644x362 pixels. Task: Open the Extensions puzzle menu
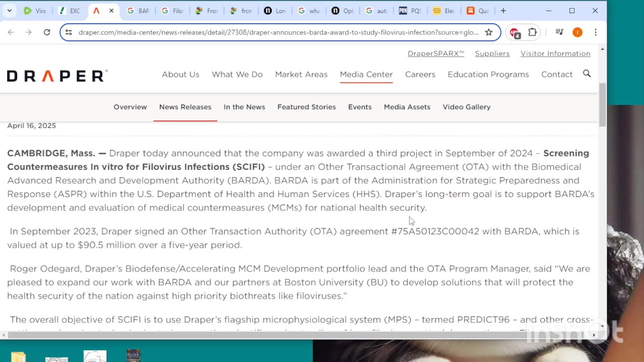(x=532, y=32)
